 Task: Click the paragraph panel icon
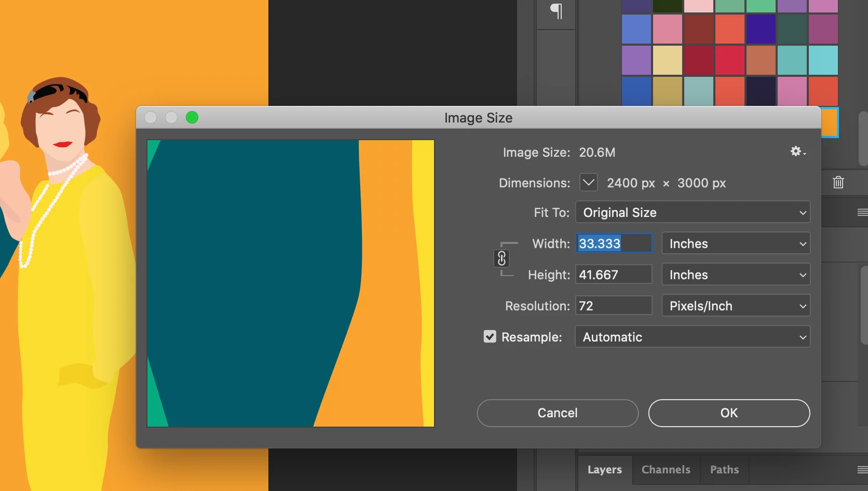[x=556, y=11]
